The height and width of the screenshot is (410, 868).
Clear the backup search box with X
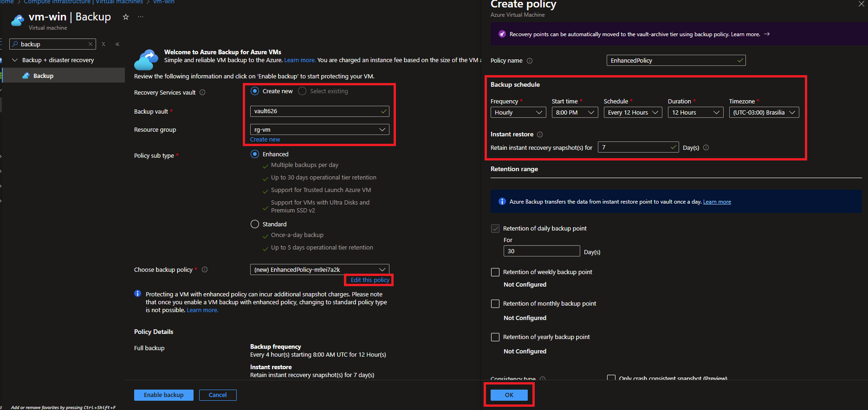tap(91, 44)
